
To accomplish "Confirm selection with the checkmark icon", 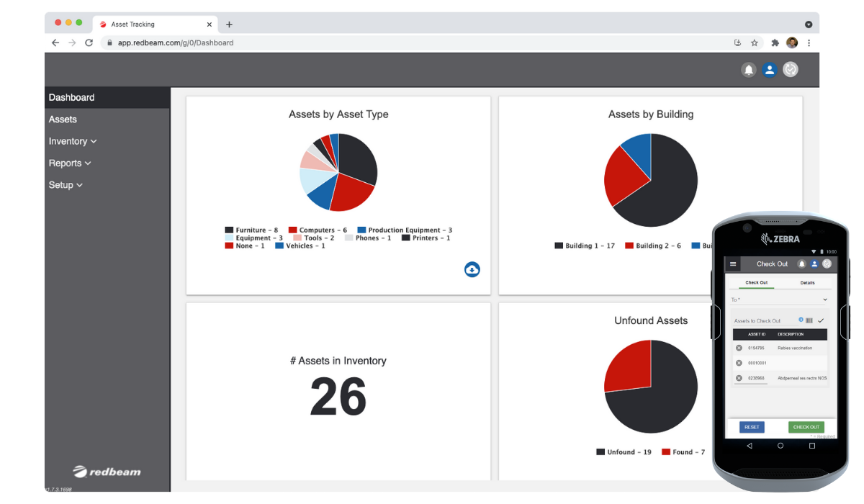I will (x=821, y=320).
